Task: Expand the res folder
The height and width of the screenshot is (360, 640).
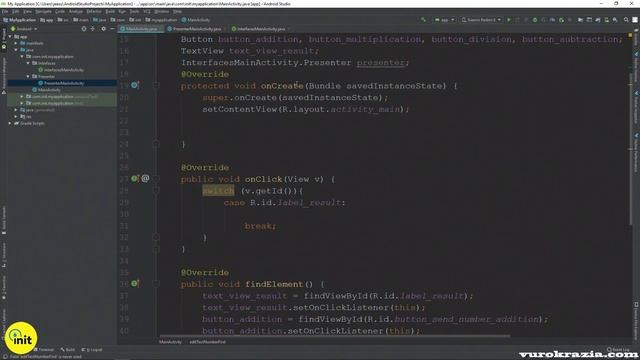Action: 16,116
